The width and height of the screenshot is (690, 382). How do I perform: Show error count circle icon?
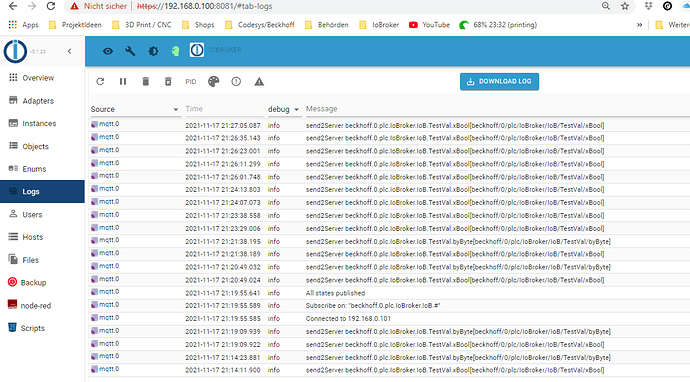(236, 81)
